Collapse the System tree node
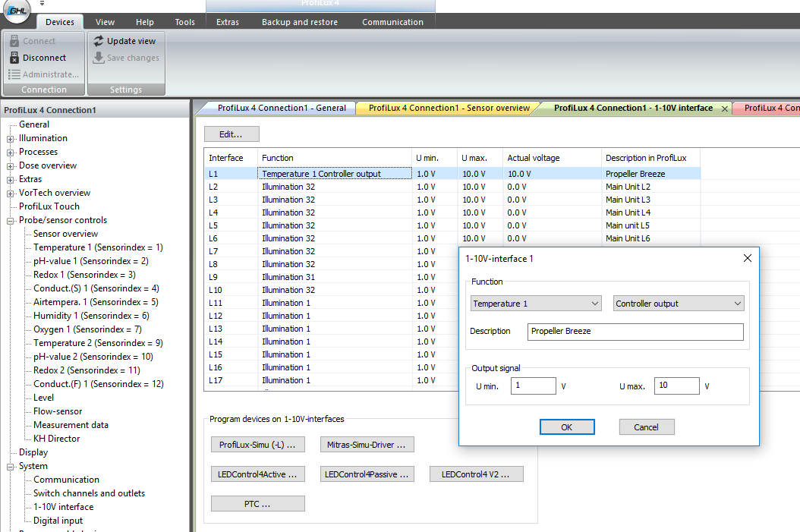Image resolution: width=800 pixels, height=532 pixels. [10, 467]
